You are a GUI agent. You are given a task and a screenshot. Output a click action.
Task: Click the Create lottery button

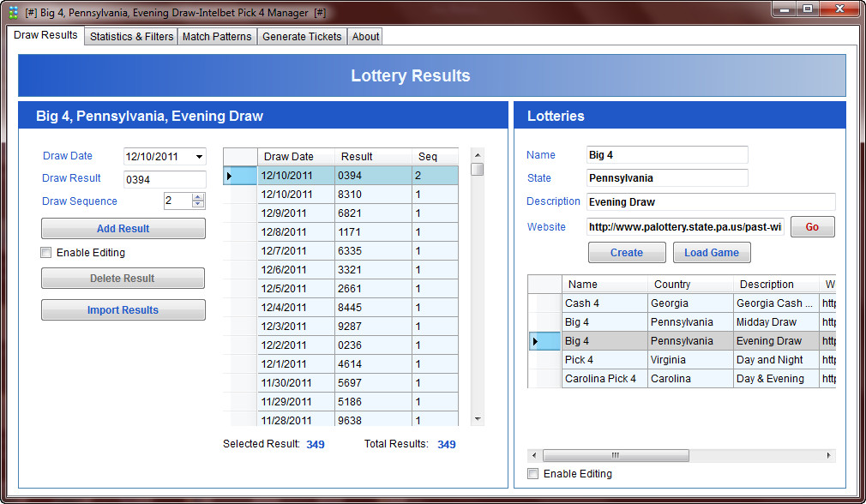pyautogui.click(x=626, y=253)
